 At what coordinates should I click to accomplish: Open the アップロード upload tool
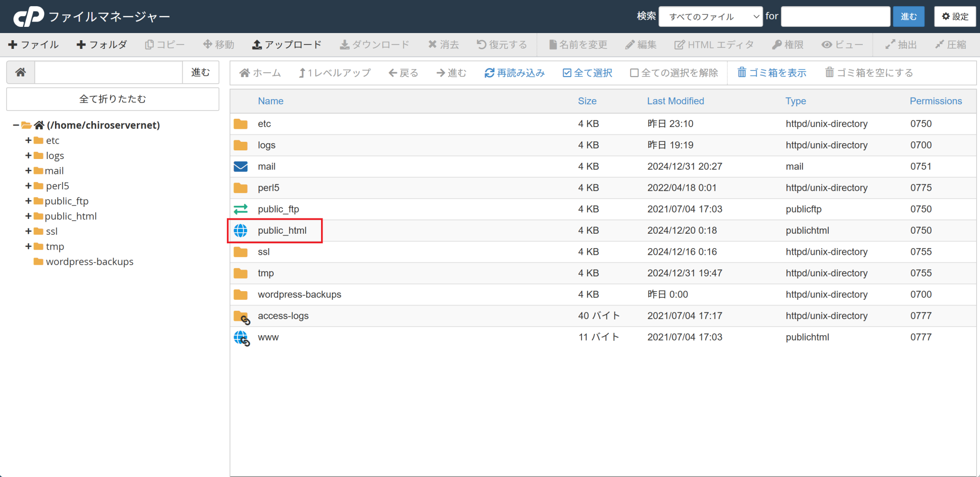click(x=286, y=44)
